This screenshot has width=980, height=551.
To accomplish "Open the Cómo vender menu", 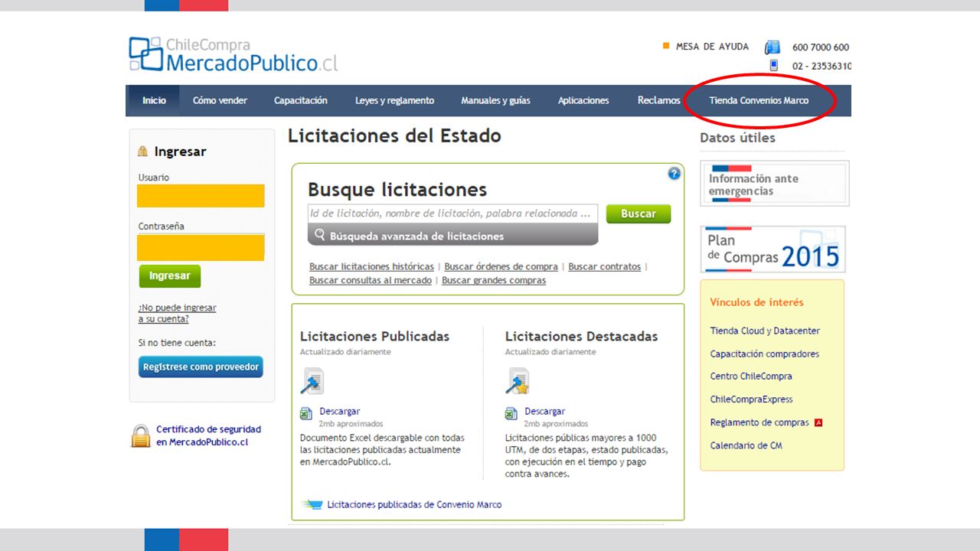I will click(x=220, y=100).
